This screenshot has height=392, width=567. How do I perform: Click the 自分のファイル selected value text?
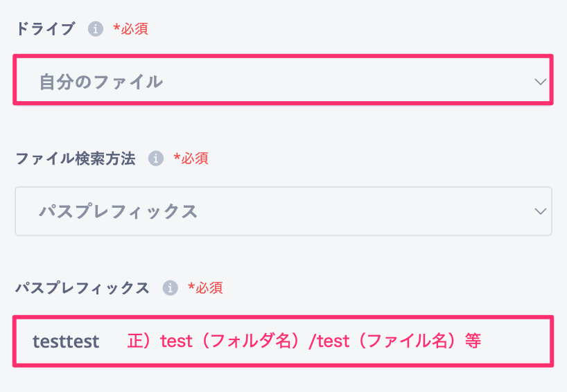(x=101, y=82)
